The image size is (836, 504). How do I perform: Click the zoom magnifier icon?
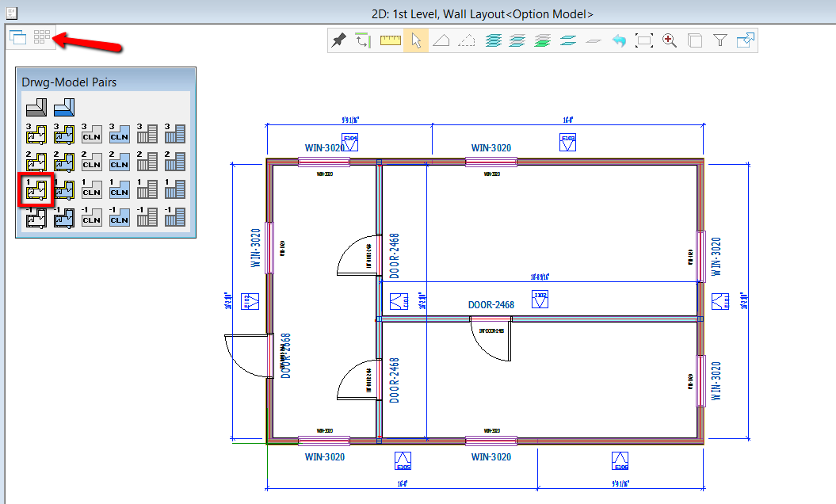[x=670, y=40]
